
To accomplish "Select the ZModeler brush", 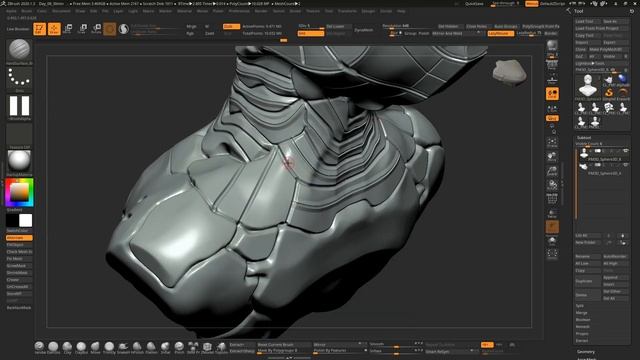I will (x=207, y=347).
